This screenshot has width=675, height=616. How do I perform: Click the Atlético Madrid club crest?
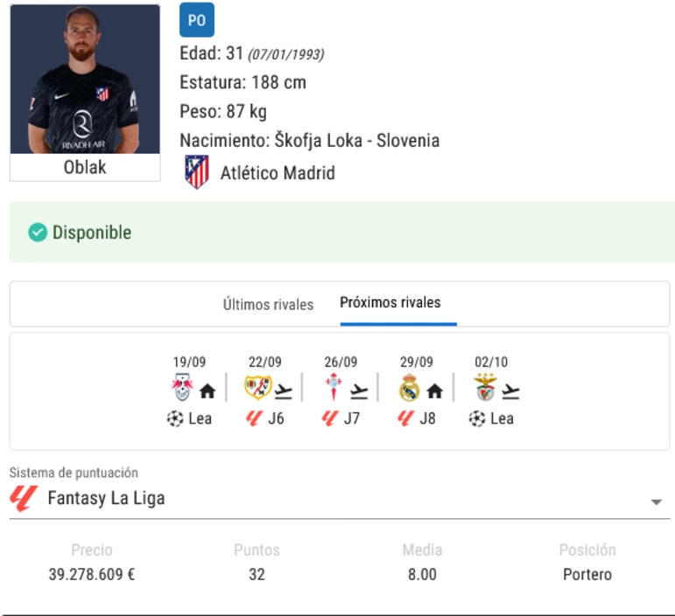(x=197, y=172)
